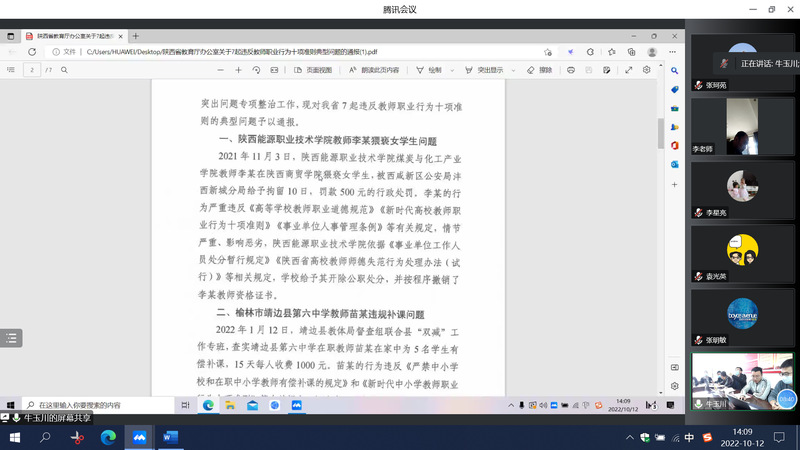Click shared-screen Windows search box
This screenshot has height=450, width=800.
98,405
